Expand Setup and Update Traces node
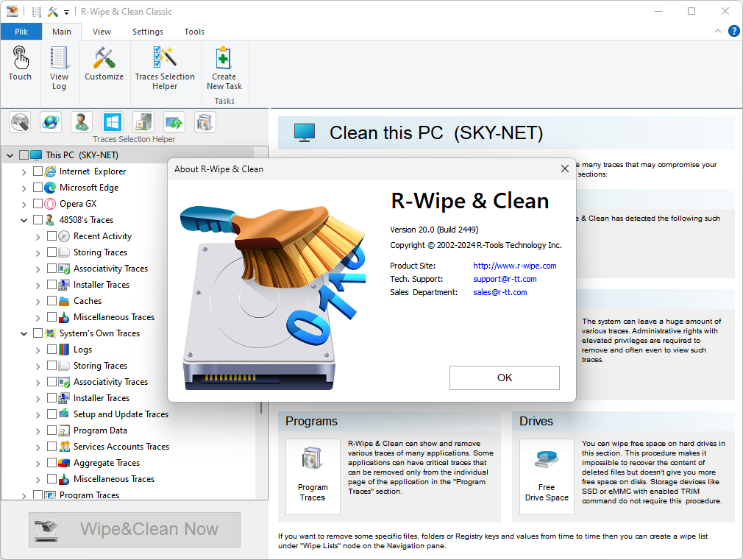Image resolution: width=743 pixels, height=560 pixels. pos(38,414)
